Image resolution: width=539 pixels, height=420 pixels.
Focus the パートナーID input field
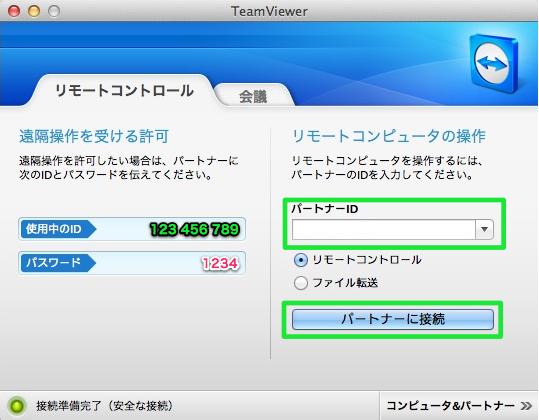(x=384, y=229)
